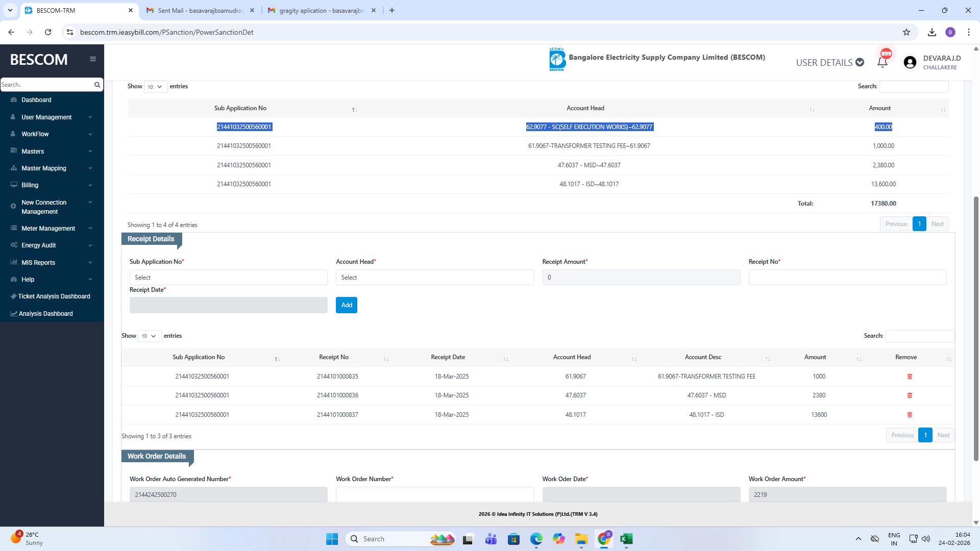
Task: Bookmark this page with star icon
Action: pyautogui.click(x=906, y=32)
